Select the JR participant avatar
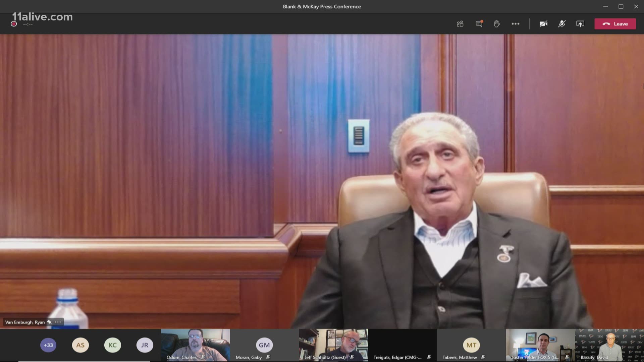Viewport: 644px width, 362px height. [x=145, y=345]
